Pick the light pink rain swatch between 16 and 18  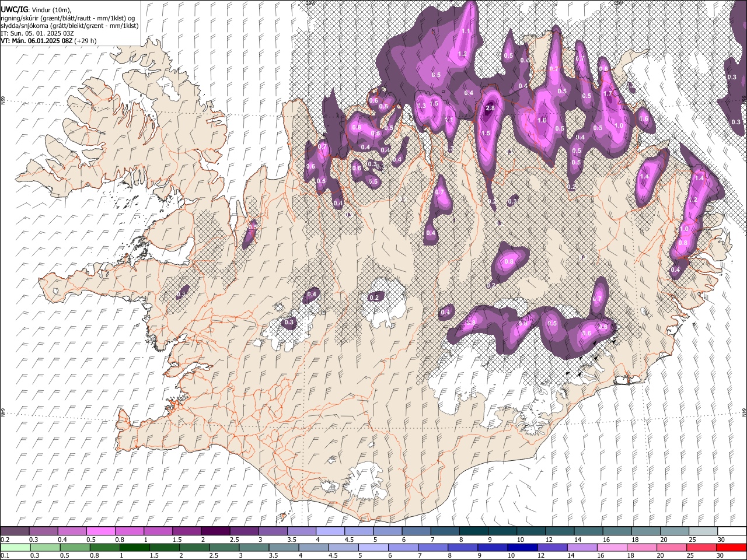click(613, 547)
